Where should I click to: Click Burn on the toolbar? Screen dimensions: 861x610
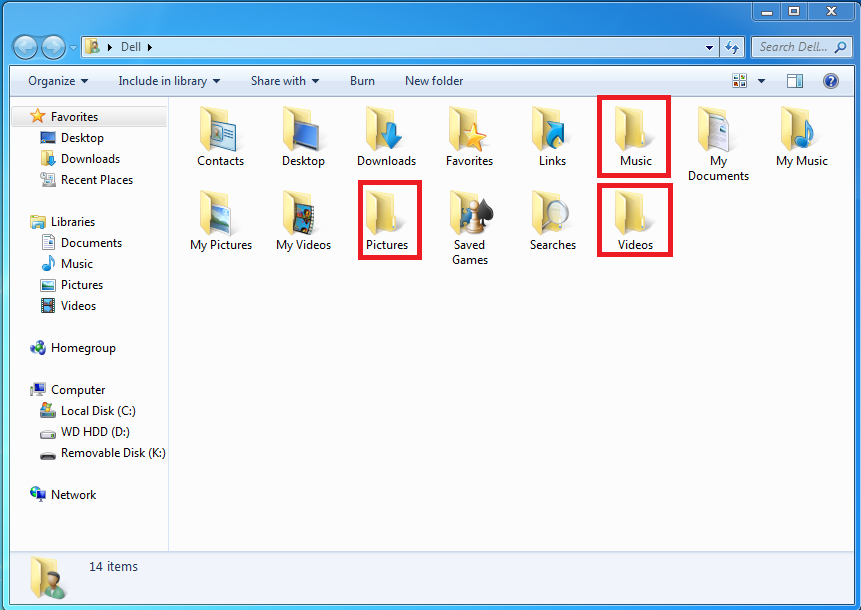point(362,80)
